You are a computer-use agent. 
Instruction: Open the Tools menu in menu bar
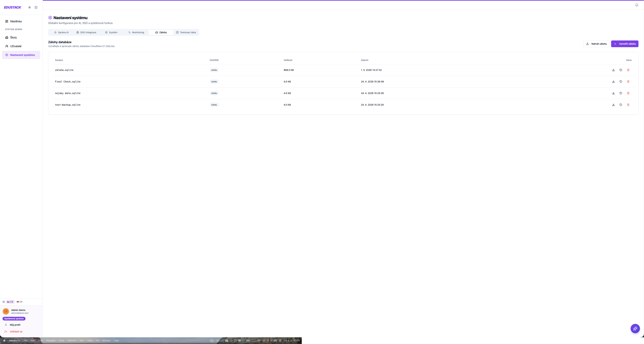(90, 340)
